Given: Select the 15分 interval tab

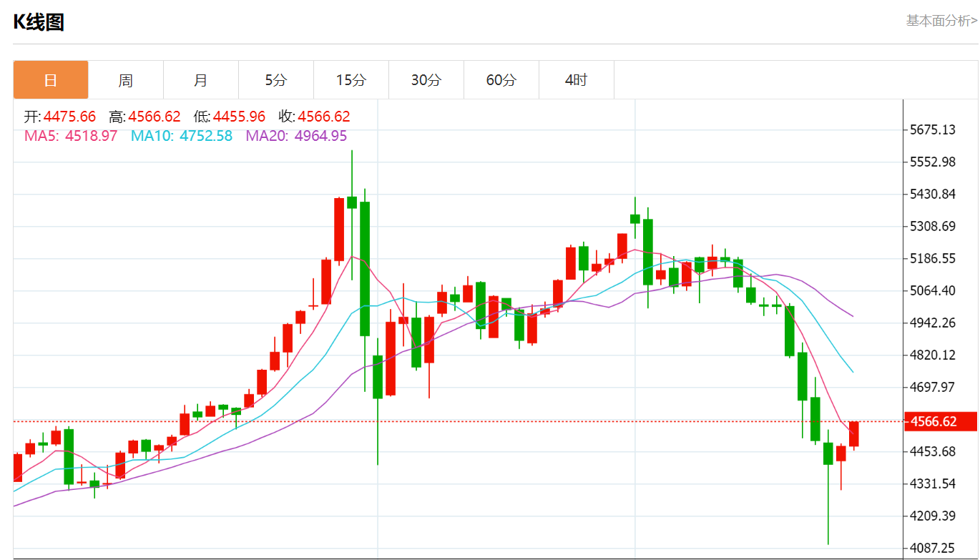Looking at the screenshot, I should (x=351, y=80).
